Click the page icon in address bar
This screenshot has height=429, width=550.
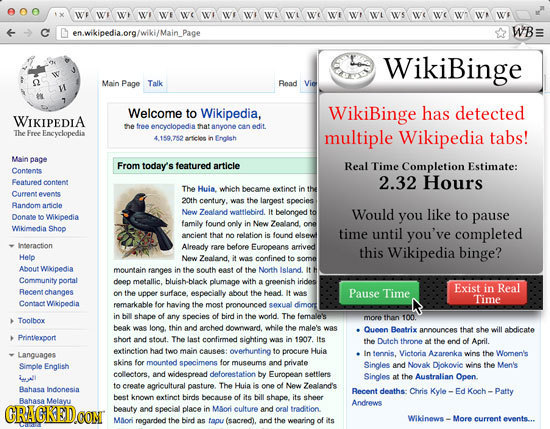point(64,33)
